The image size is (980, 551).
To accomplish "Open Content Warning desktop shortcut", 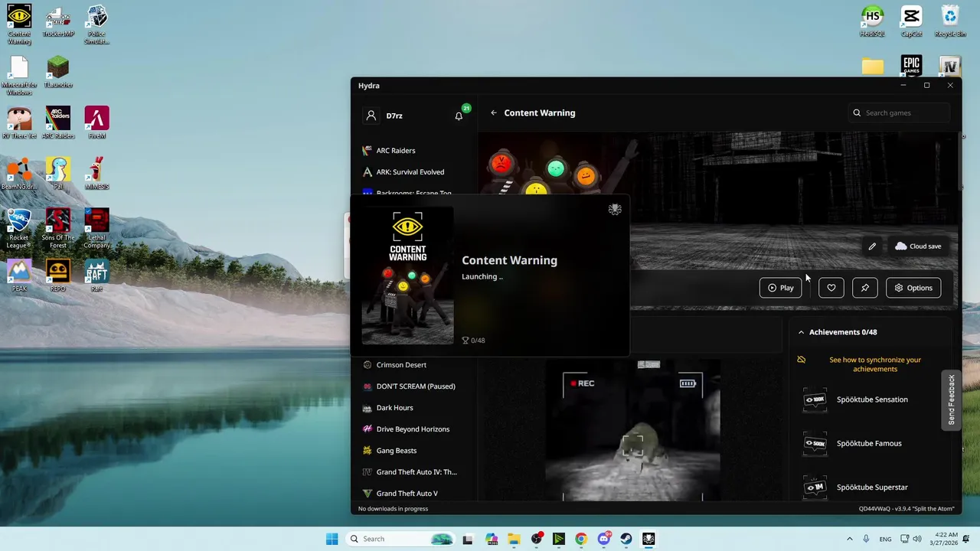I will click(19, 24).
